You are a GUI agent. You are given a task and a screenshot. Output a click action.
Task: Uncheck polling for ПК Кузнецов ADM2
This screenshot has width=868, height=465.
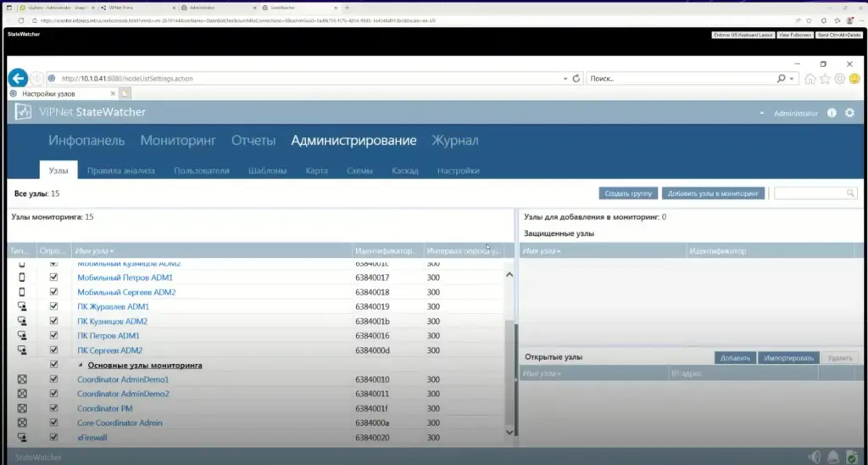pyautogui.click(x=53, y=321)
